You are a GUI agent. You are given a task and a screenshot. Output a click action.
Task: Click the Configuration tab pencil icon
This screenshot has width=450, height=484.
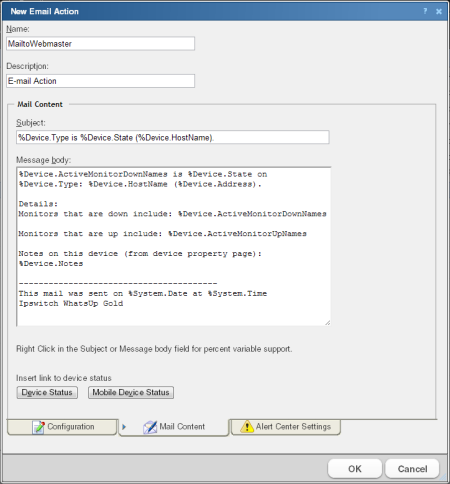click(x=38, y=427)
